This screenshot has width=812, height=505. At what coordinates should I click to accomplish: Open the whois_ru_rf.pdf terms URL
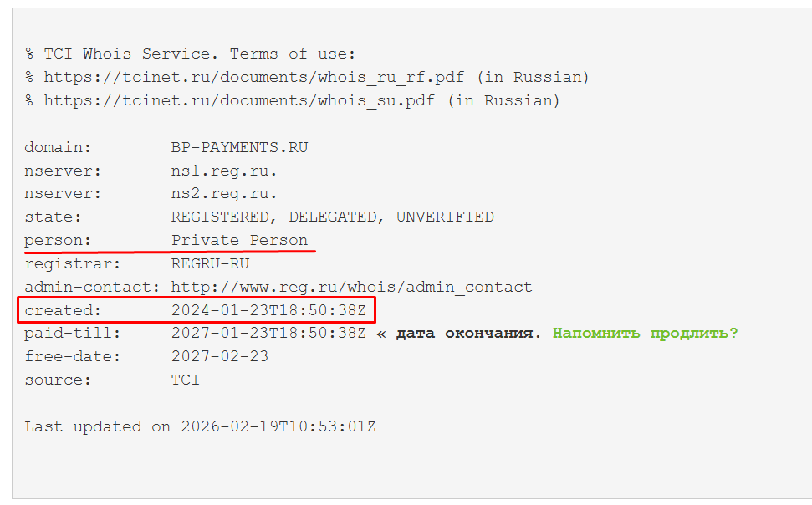point(256,77)
